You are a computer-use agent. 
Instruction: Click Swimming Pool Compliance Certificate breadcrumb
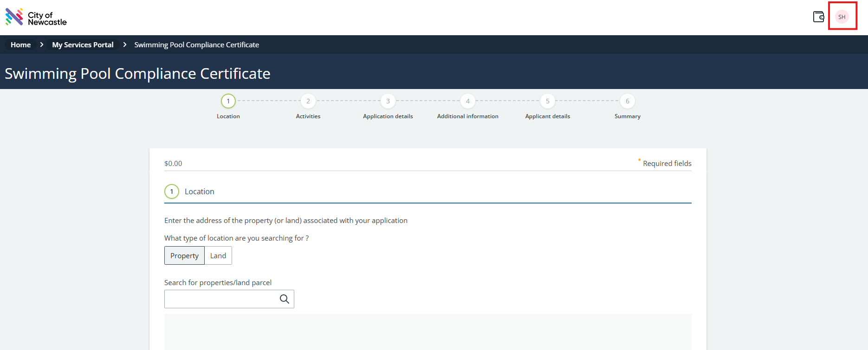(196, 45)
